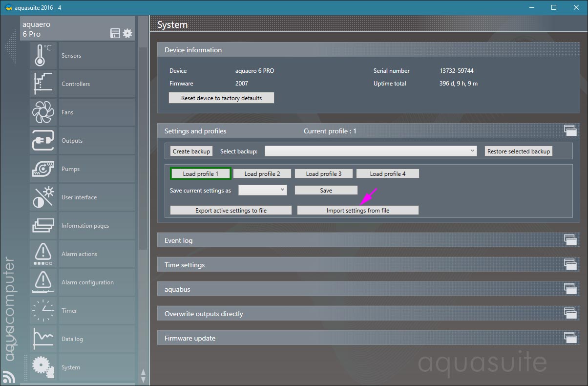
Task: Open the Save current settings as dropdown
Action: 262,190
